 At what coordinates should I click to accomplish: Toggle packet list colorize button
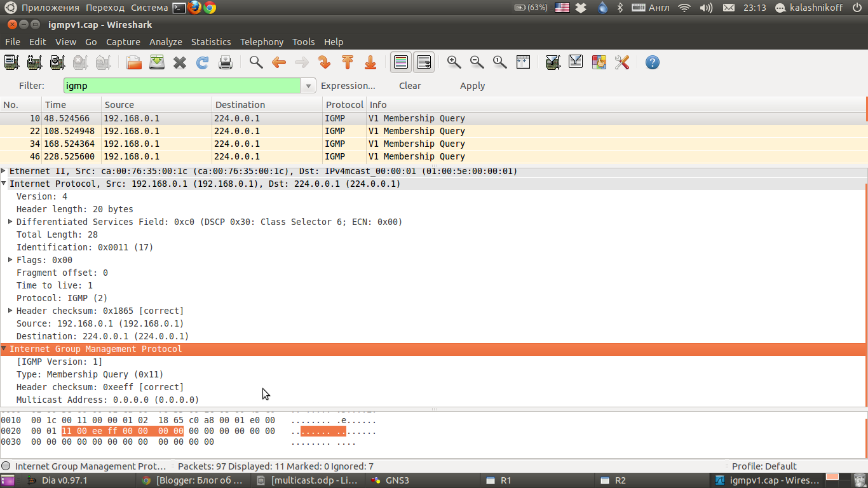tap(401, 62)
